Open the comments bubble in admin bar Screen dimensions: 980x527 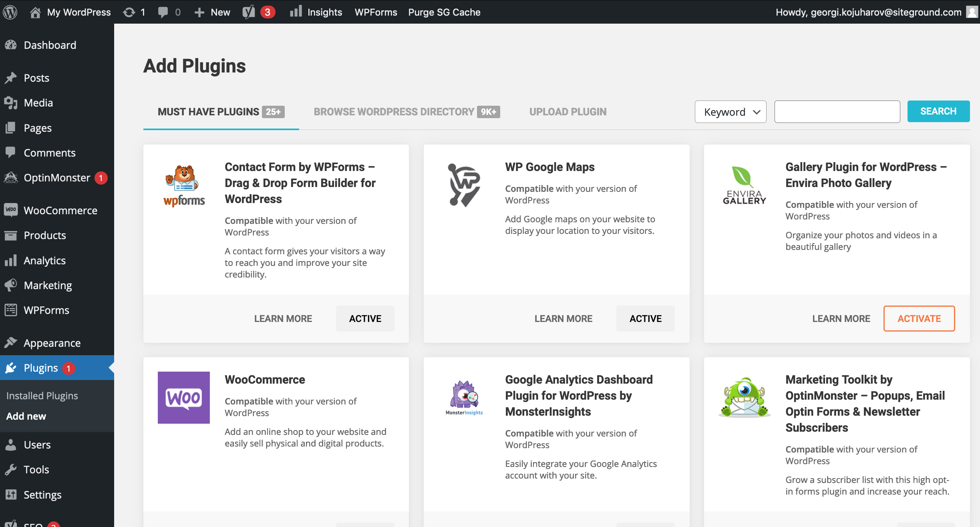tap(163, 12)
